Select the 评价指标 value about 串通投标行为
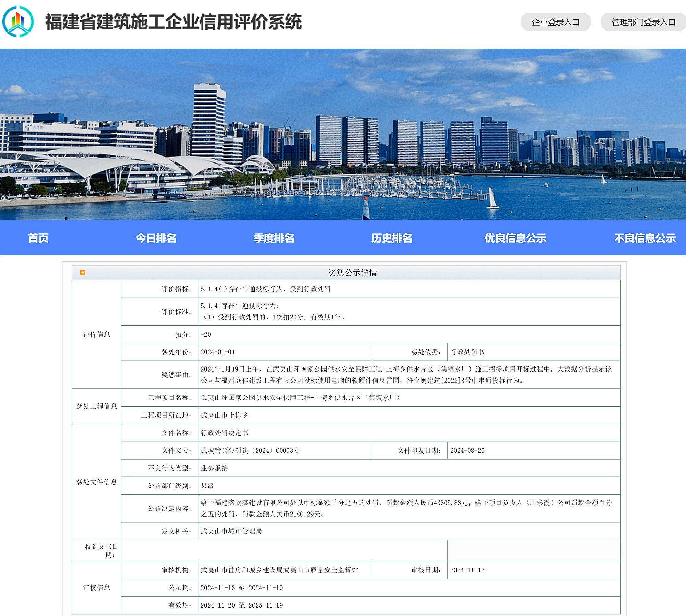 265,289
